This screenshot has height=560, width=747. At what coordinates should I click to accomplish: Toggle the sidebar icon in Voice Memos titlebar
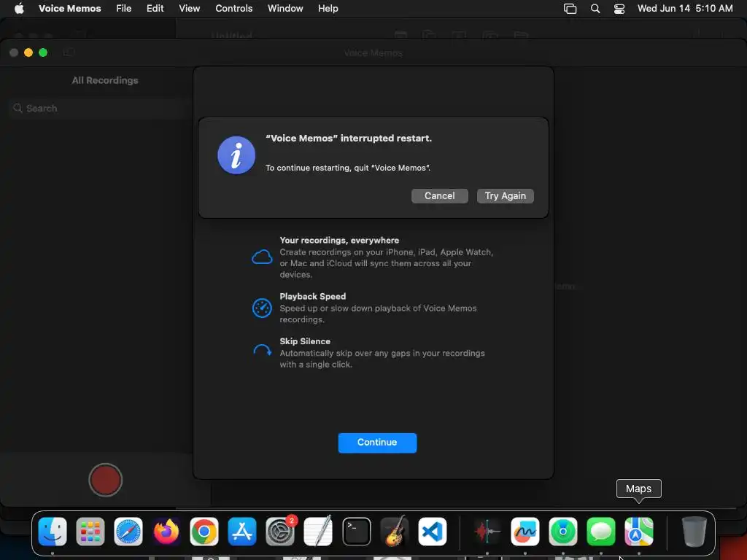click(x=69, y=52)
